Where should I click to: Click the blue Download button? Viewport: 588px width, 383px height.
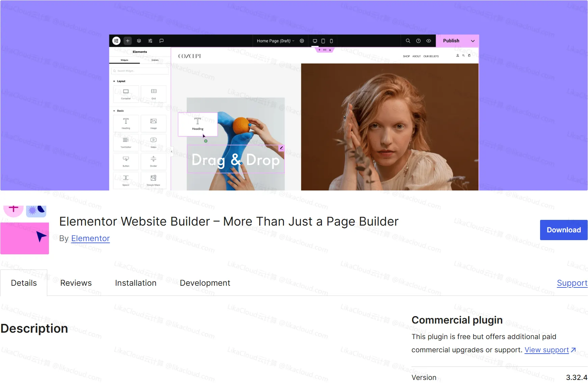[563, 230]
